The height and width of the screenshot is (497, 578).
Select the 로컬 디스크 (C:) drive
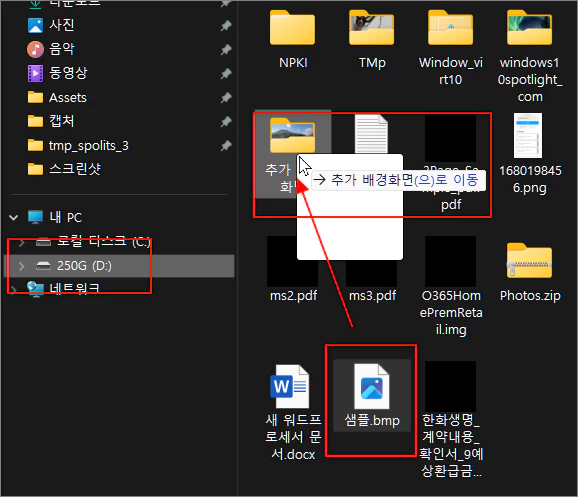pos(93,242)
